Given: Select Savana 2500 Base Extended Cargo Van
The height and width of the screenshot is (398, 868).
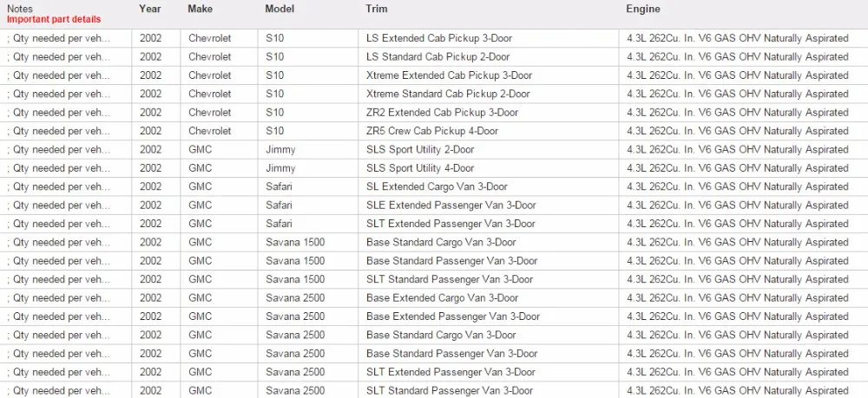Looking at the screenshot, I should (x=434, y=298).
